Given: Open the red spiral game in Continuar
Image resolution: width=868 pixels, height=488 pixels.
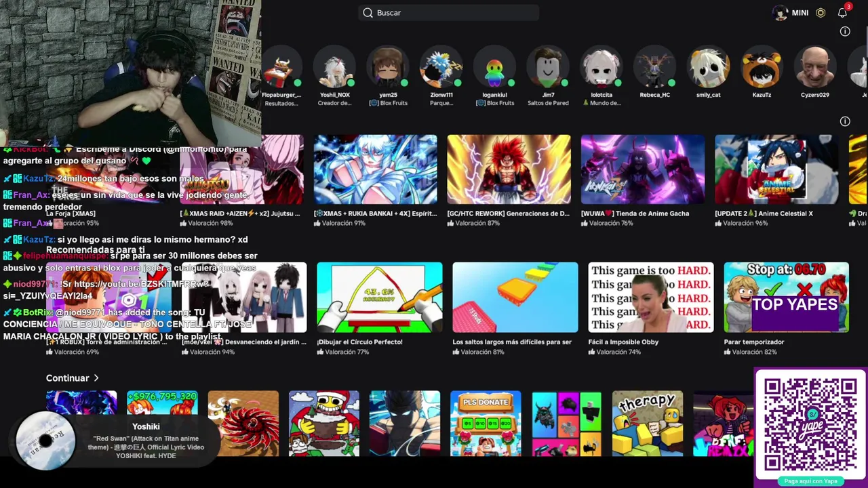Looking at the screenshot, I should (x=243, y=424).
